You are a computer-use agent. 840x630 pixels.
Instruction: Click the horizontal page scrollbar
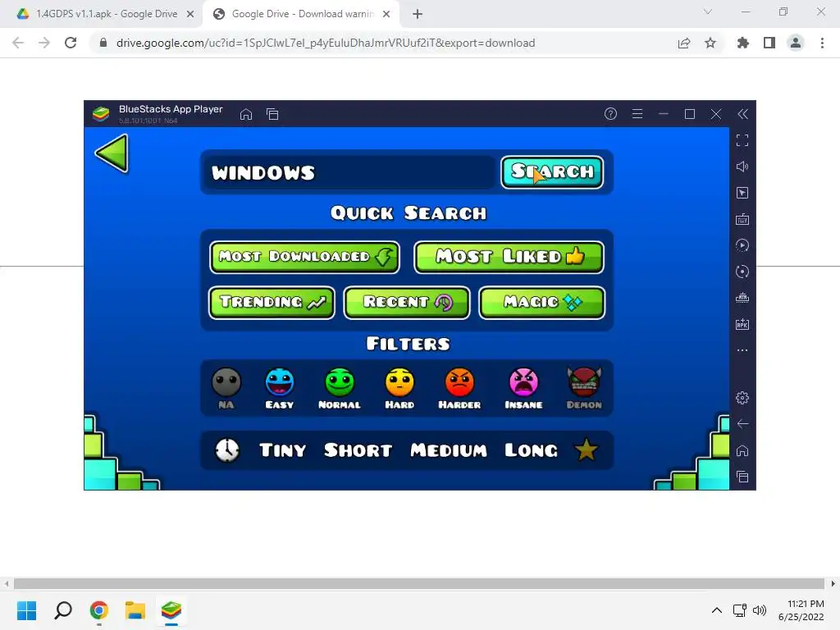point(419,583)
